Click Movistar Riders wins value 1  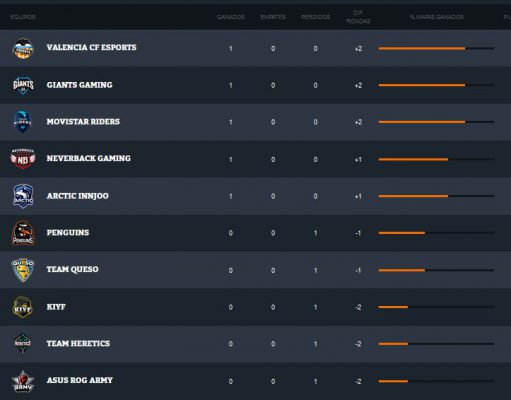231,122
